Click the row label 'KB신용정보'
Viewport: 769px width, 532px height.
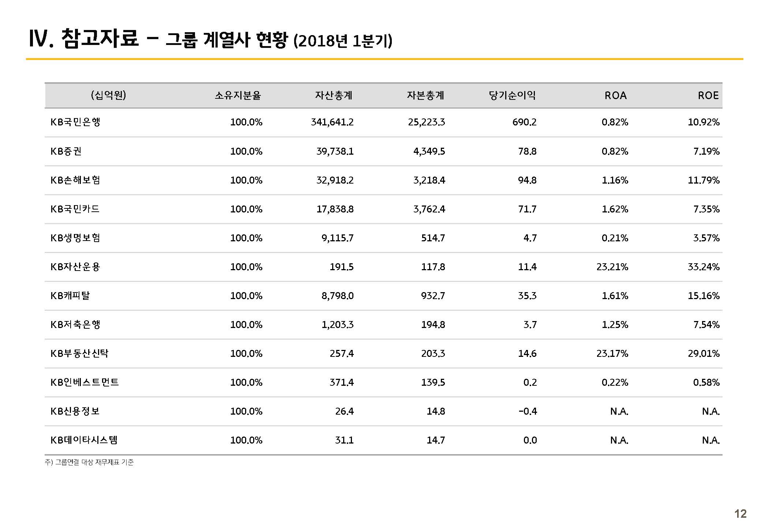pyautogui.click(x=75, y=411)
